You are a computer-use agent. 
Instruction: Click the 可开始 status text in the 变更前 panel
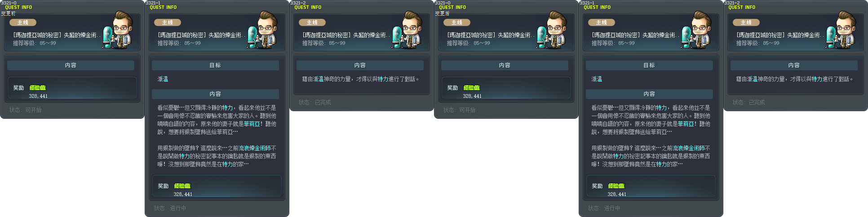click(33, 110)
